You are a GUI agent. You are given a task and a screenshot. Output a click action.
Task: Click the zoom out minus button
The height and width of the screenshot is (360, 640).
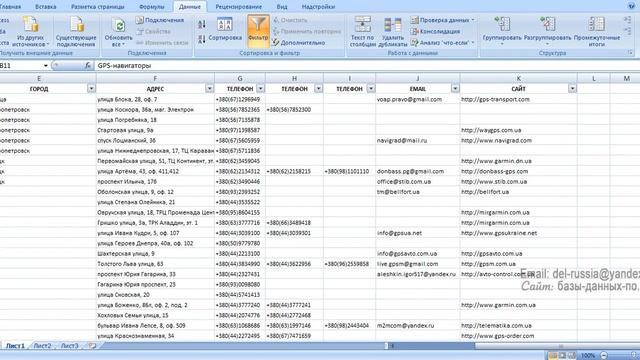tap(604, 356)
